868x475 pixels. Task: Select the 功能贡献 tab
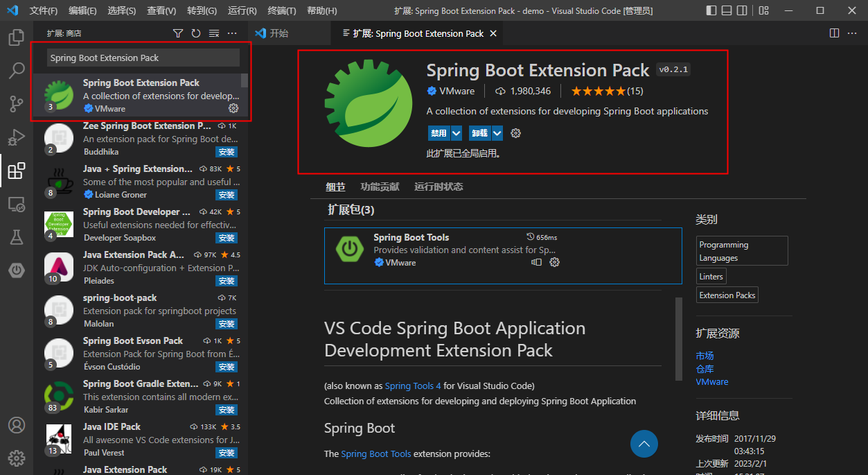coord(380,187)
